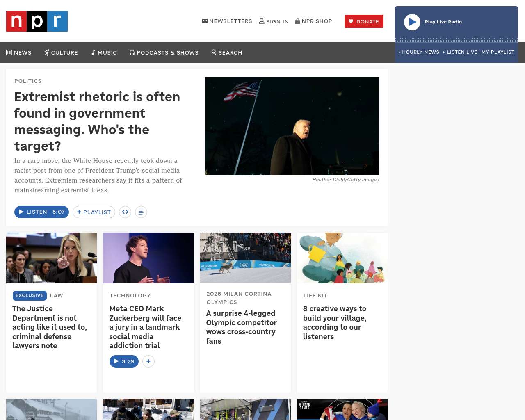Open My Playlist
Screen dimensions: 525x420
[x=498, y=52]
